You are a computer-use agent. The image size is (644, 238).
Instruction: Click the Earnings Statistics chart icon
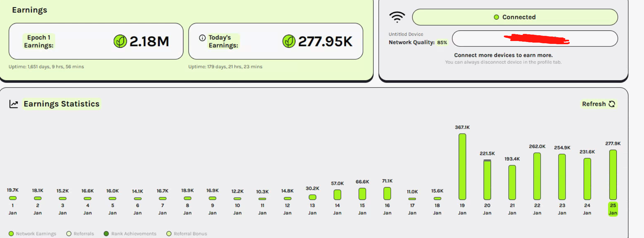coord(14,104)
